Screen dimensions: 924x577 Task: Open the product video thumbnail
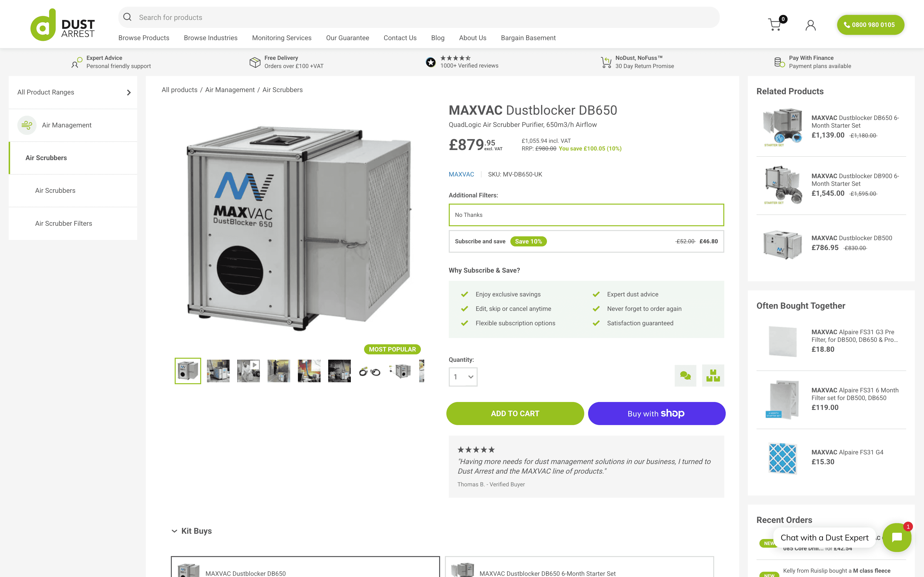click(248, 370)
